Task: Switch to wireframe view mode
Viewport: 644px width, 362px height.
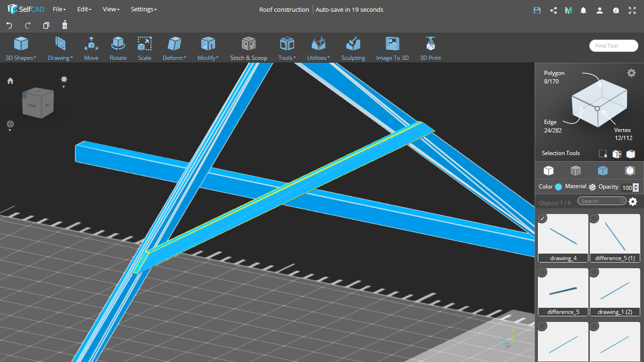Action: (x=575, y=171)
